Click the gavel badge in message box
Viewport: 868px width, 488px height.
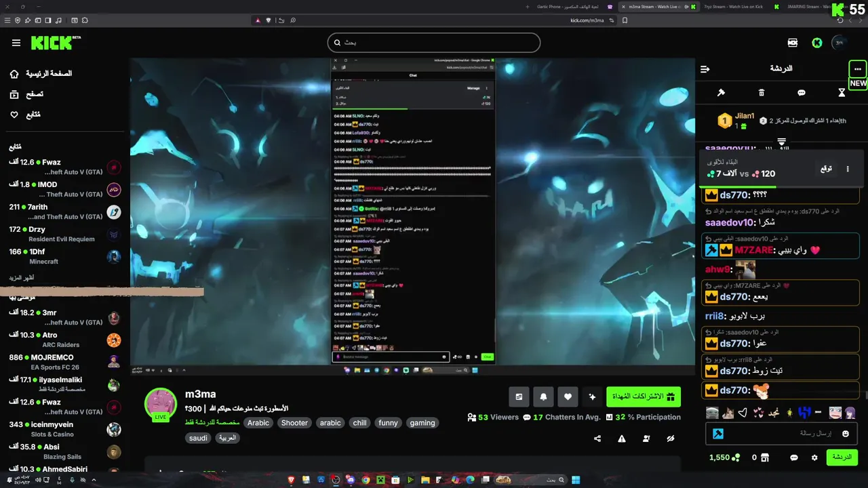click(718, 434)
